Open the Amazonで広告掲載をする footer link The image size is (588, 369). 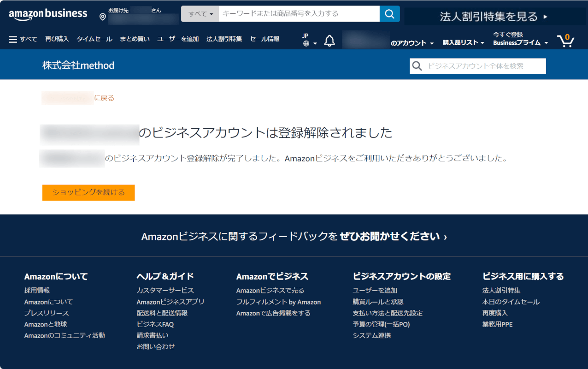click(273, 313)
